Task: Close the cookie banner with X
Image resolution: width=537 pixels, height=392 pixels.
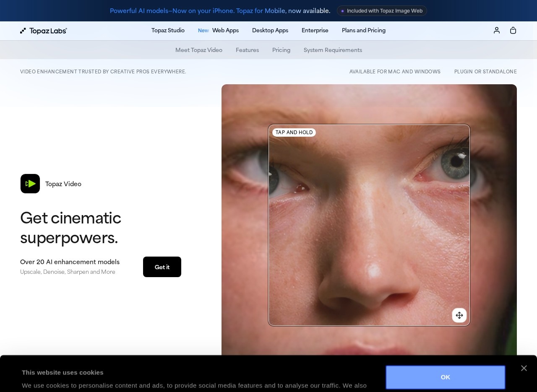Action: coord(524,368)
